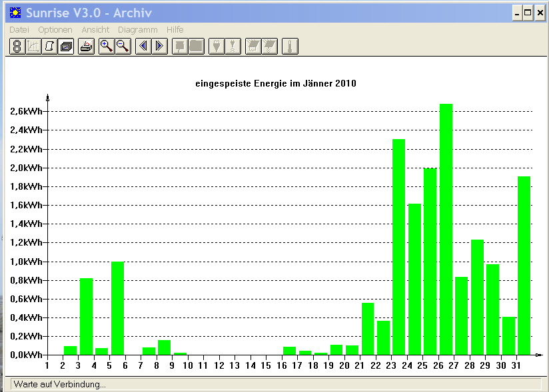
Task: Click the x-axis day label '20'
Action: point(344,365)
